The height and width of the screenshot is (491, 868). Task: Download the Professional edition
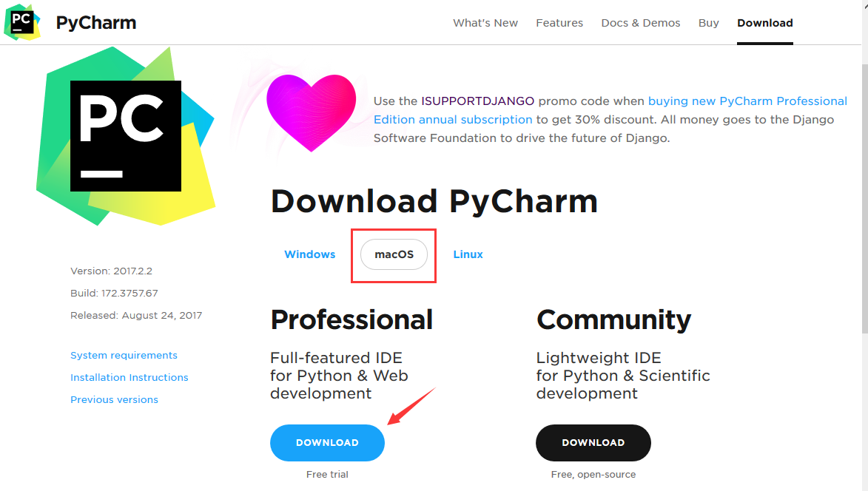[x=327, y=443]
